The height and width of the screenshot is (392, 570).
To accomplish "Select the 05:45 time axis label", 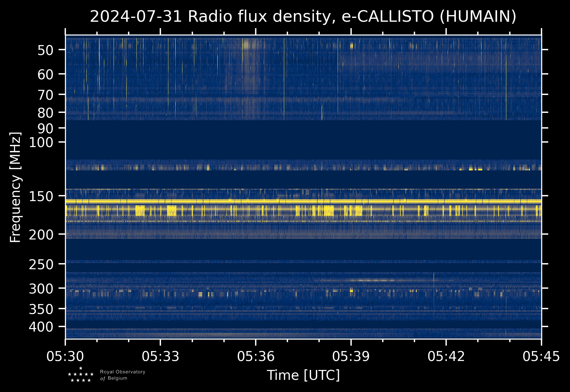I will click(x=541, y=356).
